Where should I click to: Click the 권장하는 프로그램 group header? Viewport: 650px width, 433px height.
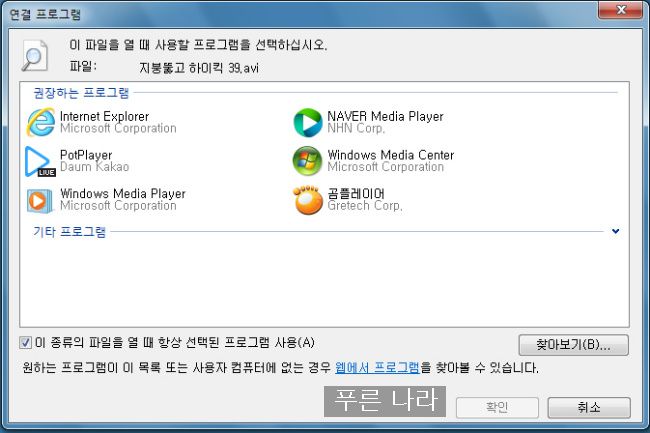(81, 93)
